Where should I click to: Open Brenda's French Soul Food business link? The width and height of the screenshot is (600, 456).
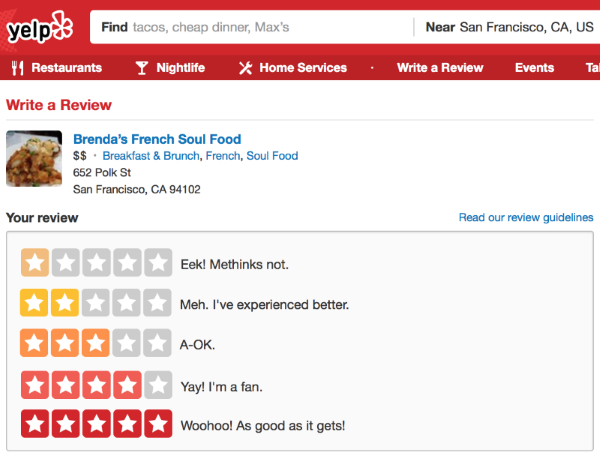point(157,139)
